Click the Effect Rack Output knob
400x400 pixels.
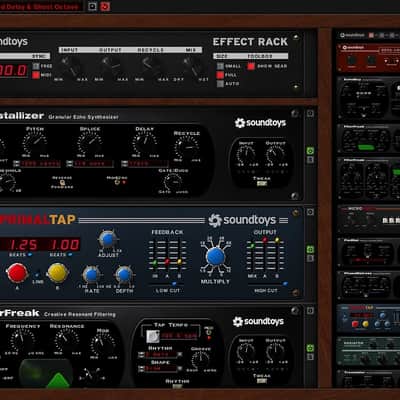pos(110,65)
